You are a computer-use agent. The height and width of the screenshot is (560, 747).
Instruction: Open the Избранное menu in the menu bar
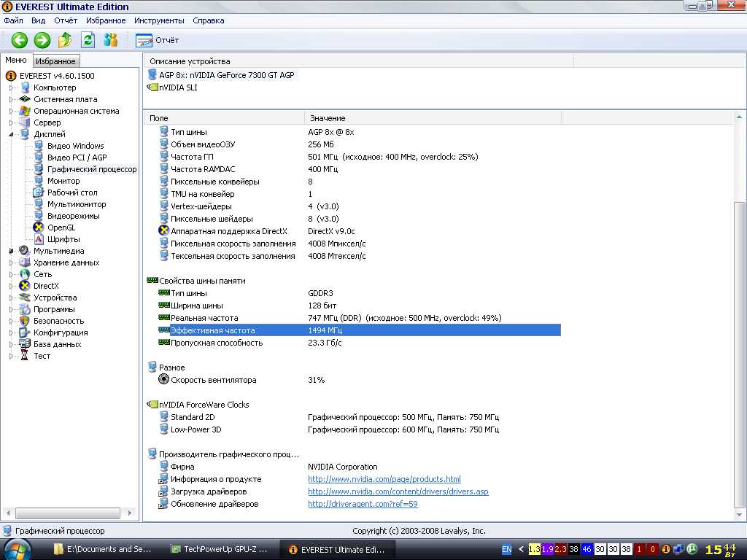coord(106,20)
